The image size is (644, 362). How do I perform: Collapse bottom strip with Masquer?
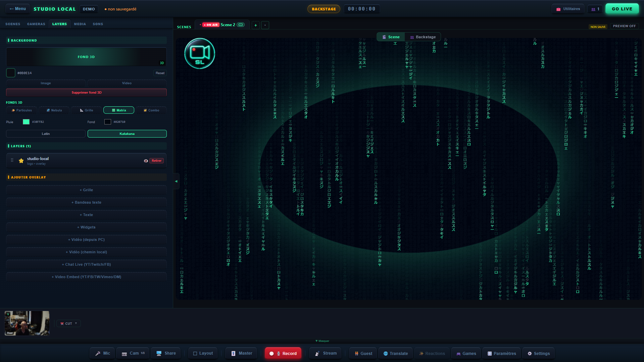(322, 341)
